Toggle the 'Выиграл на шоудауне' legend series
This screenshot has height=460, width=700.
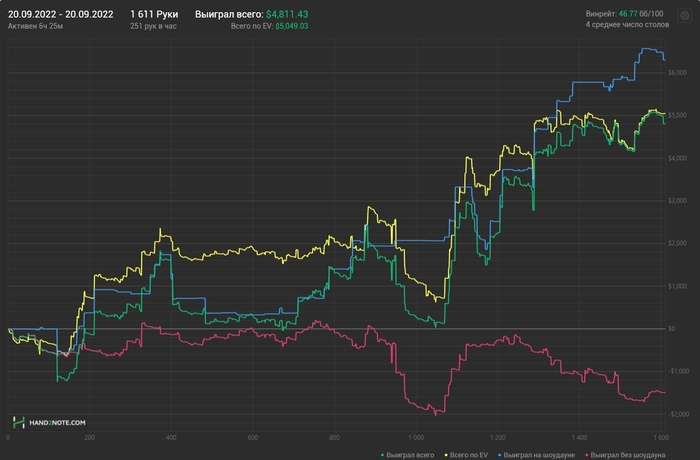[536, 455]
